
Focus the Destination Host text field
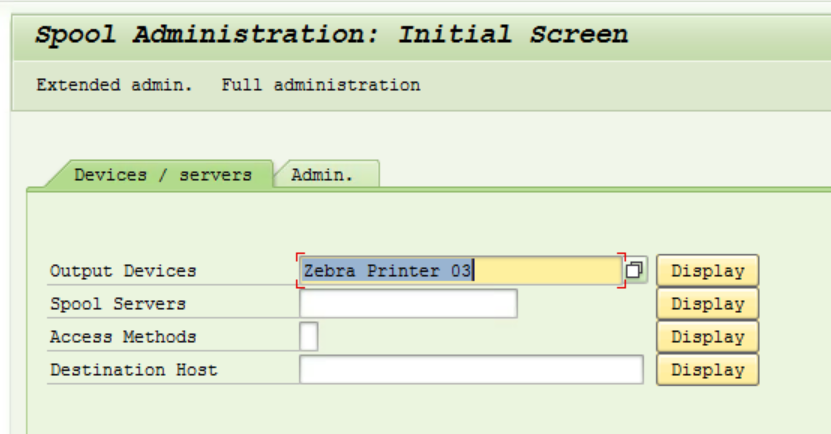tap(470, 370)
